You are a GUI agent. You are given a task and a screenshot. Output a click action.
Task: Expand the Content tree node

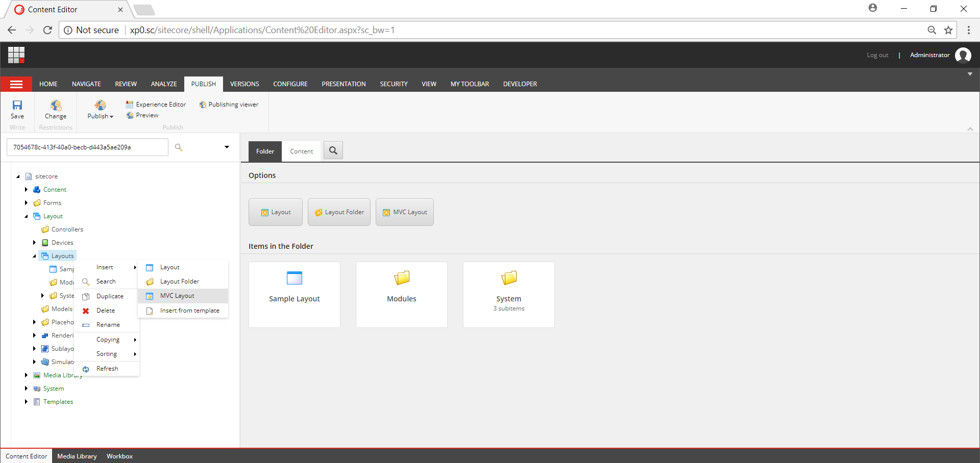[x=26, y=190]
